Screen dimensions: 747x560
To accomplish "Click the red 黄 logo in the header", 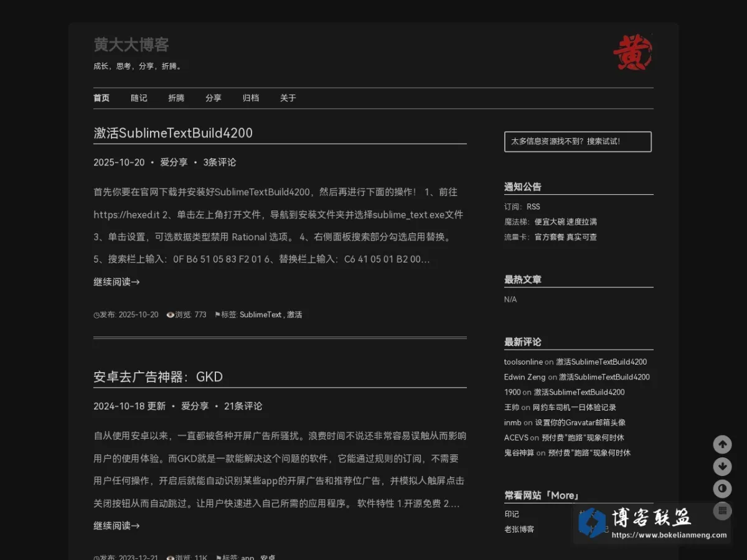I will (632, 52).
